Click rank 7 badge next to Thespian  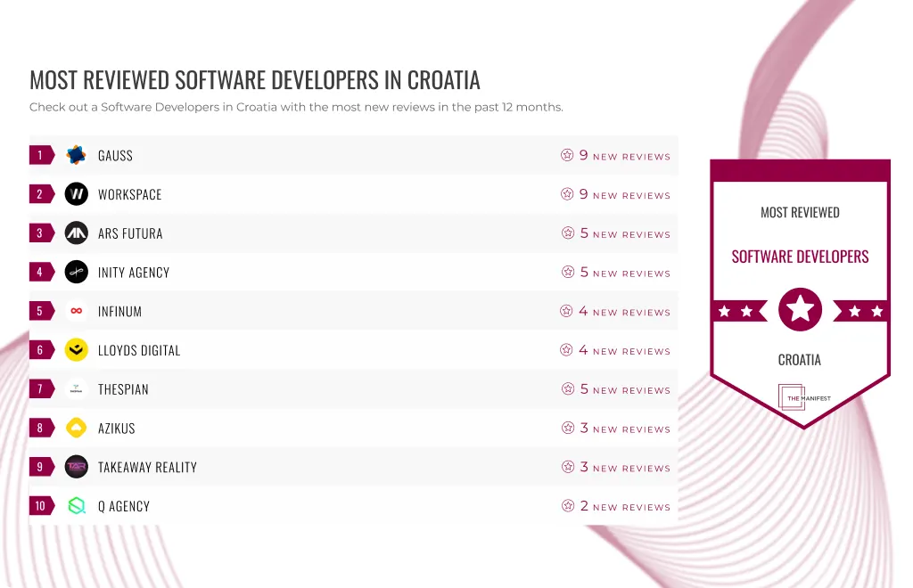(42, 389)
